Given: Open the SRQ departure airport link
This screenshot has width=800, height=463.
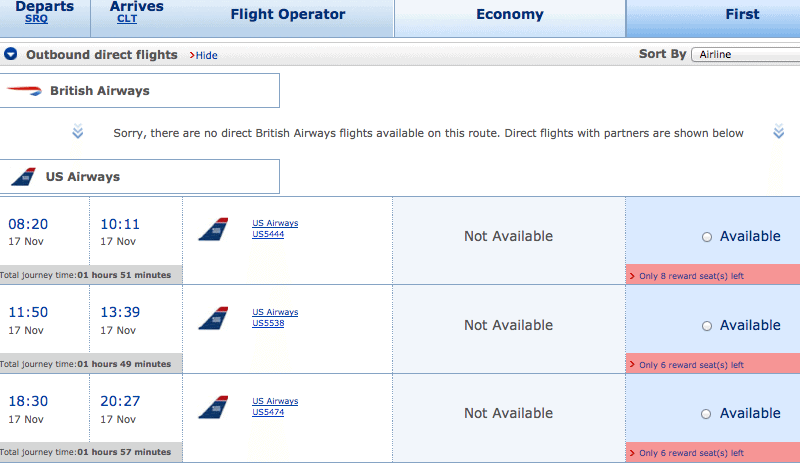Looking at the screenshot, I should 36,19.
